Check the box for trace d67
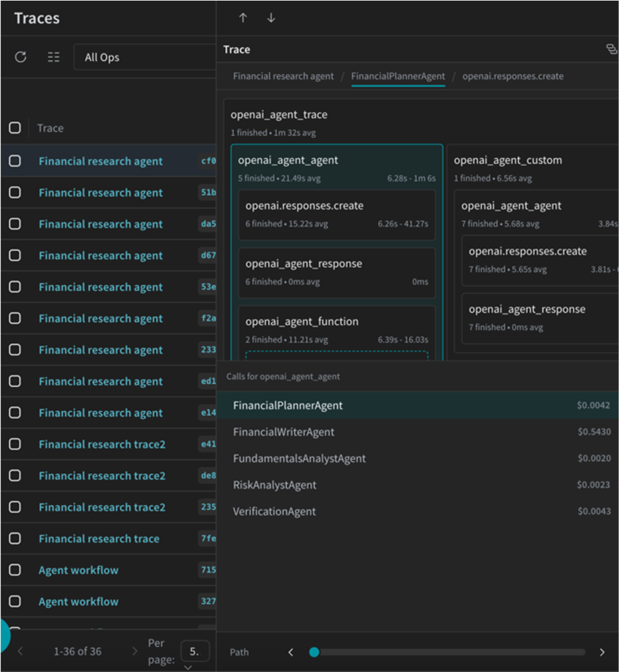The height and width of the screenshot is (672, 619). coord(15,255)
